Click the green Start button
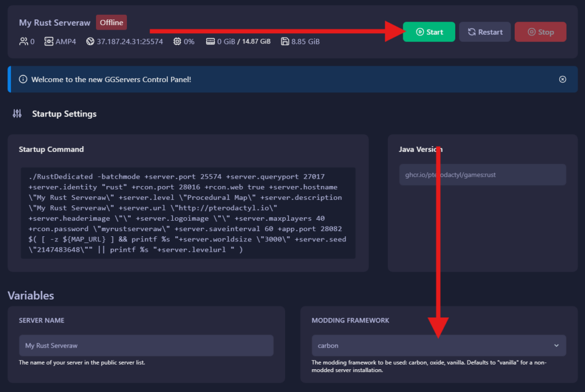The height and width of the screenshot is (392, 585). pos(428,32)
